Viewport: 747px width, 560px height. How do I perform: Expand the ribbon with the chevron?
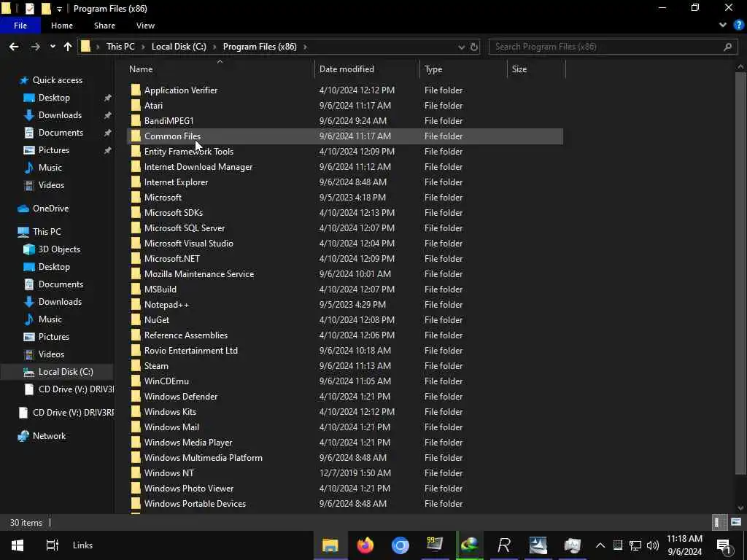coord(723,26)
